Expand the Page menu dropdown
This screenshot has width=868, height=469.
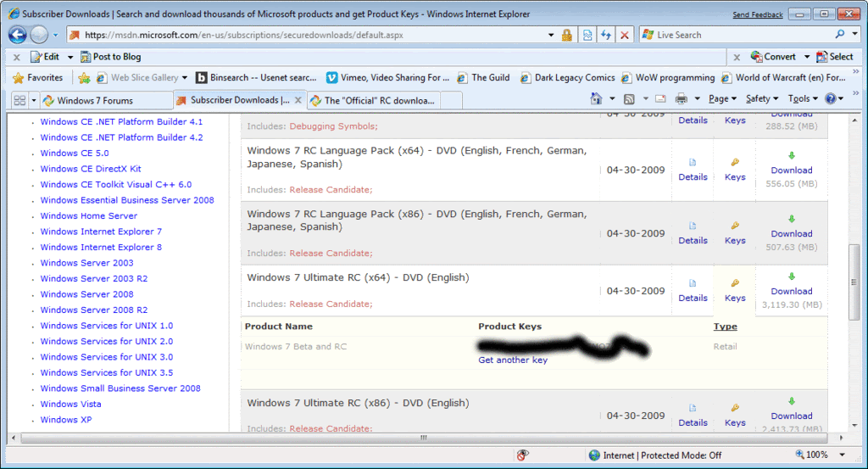pyautogui.click(x=722, y=98)
